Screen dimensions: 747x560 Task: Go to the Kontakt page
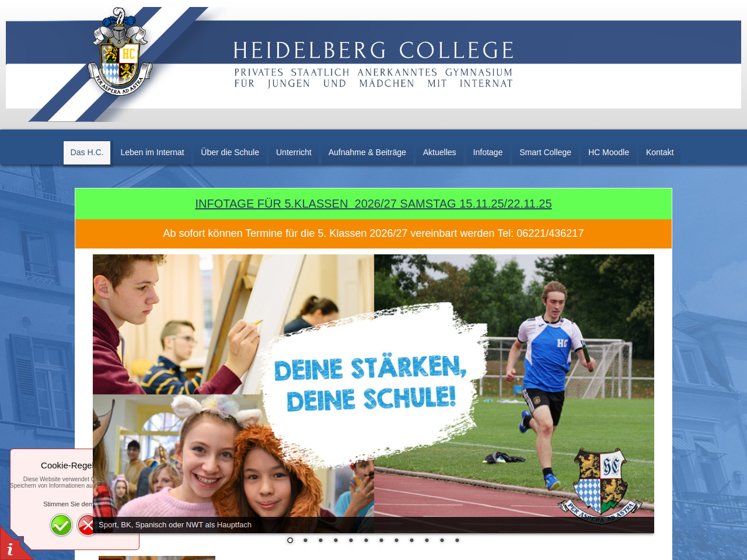click(659, 153)
